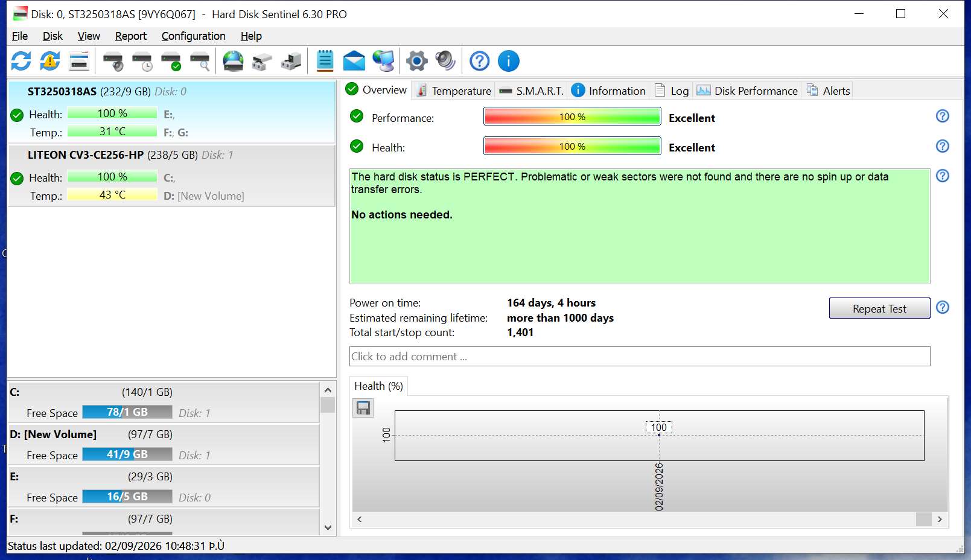Click the disk with clock toolbar icon
This screenshot has height=560, width=971.
(142, 61)
